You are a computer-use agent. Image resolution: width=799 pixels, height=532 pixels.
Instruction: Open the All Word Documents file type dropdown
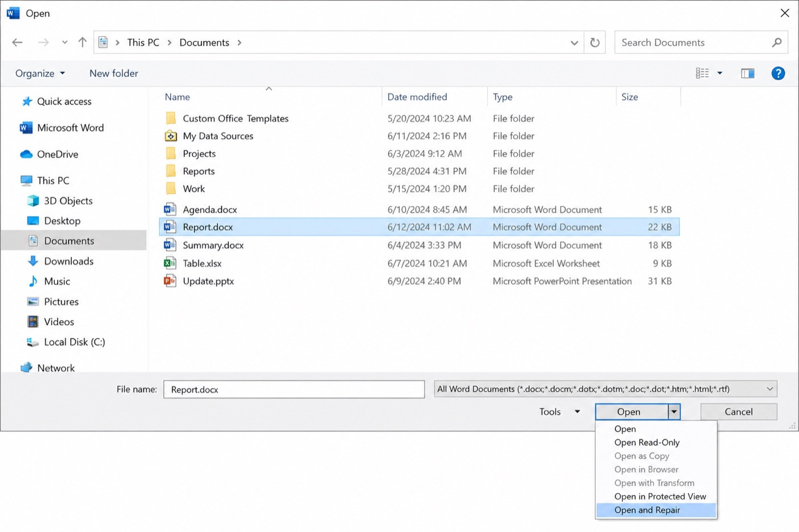coord(606,389)
